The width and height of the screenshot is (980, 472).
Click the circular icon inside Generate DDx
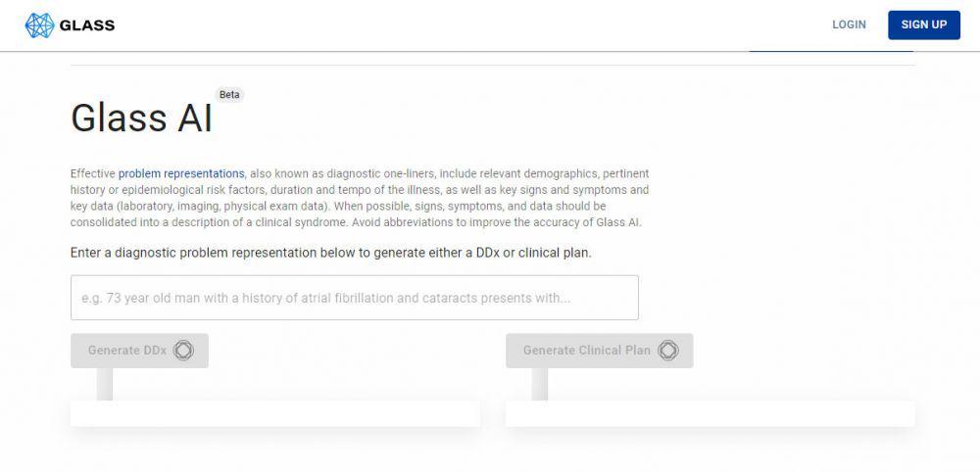tap(183, 351)
